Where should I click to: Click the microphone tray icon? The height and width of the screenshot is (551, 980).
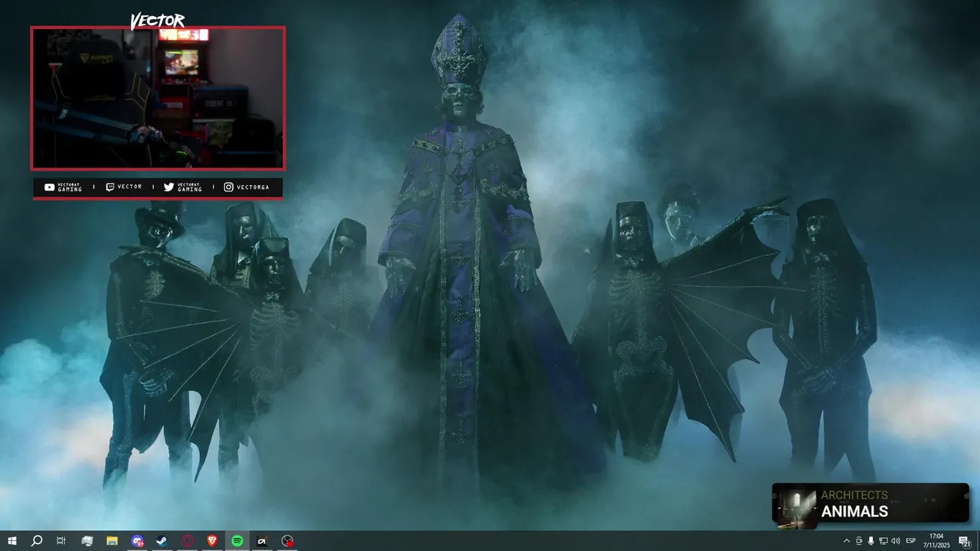tap(871, 541)
